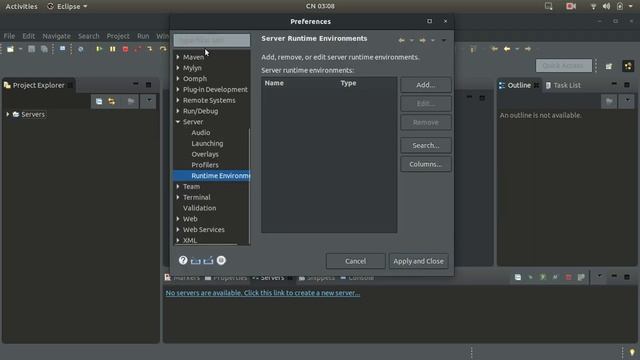Image resolution: width=640 pixels, height=360 pixels.
Task: Collapse the Server preferences node
Action: (178, 122)
